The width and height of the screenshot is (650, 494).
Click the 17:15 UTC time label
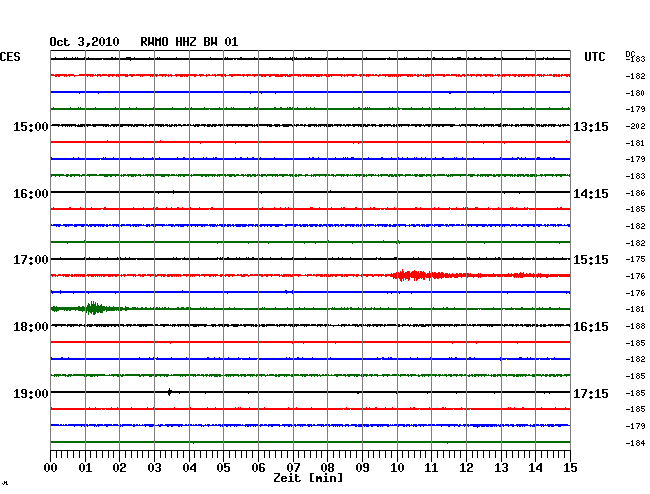(591, 393)
